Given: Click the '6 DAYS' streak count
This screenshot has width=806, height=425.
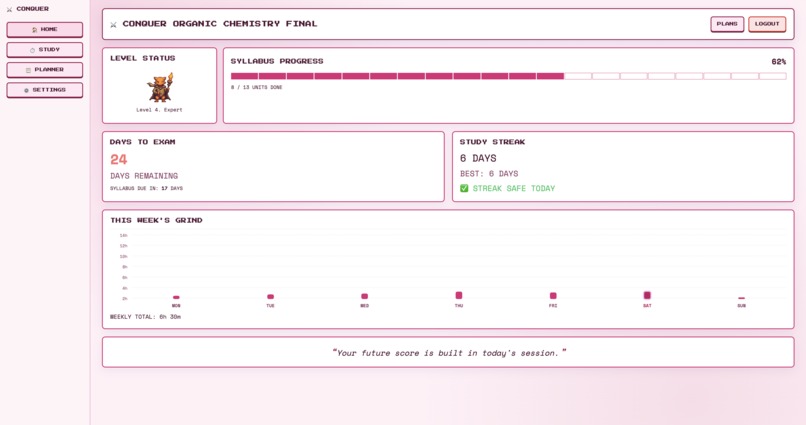Looking at the screenshot, I should tap(478, 158).
